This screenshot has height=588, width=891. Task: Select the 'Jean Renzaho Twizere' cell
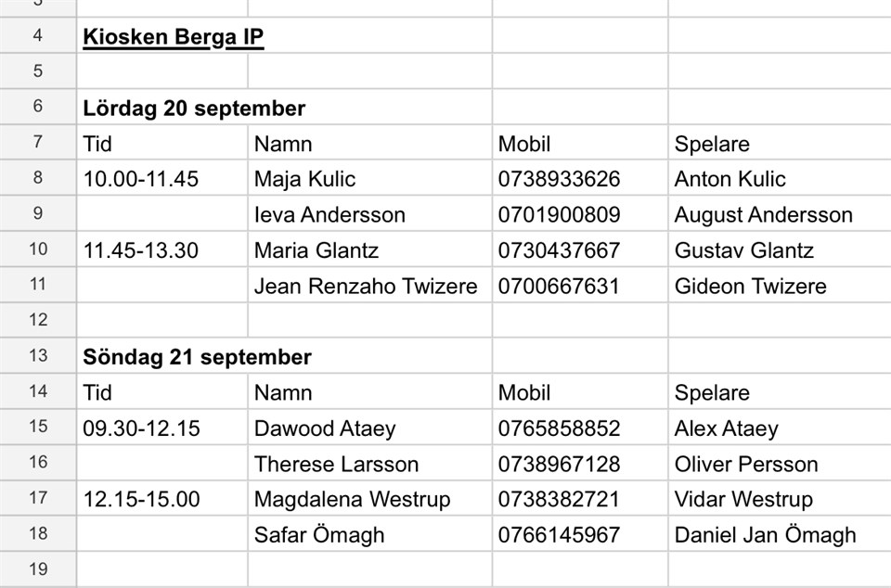(366, 287)
